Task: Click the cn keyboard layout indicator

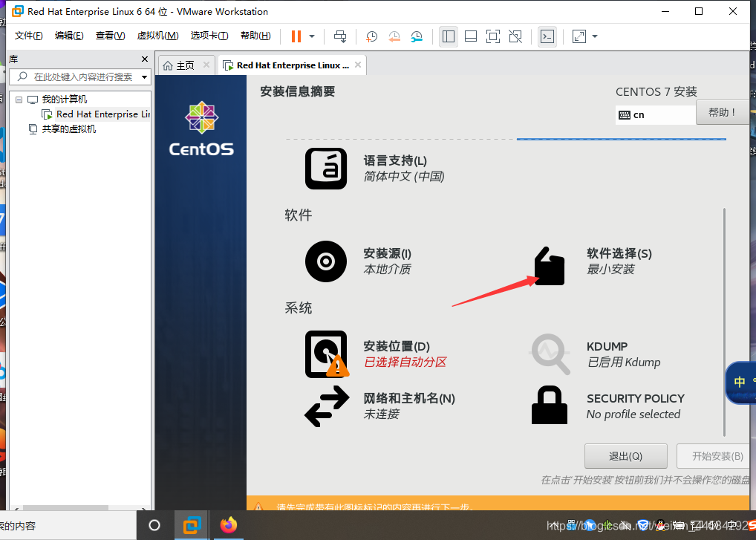Action: pyautogui.click(x=655, y=114)
